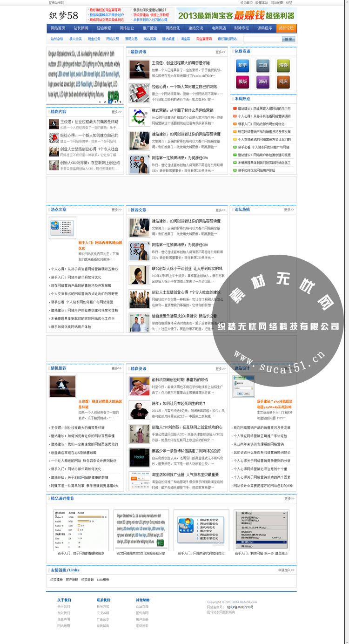Click 更多>> in the 精彩资讯 panel

click(221, 368)
